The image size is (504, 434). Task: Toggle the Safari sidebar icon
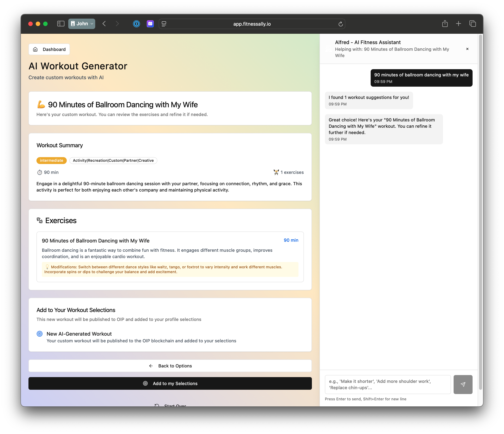click(x=61, y=24)
